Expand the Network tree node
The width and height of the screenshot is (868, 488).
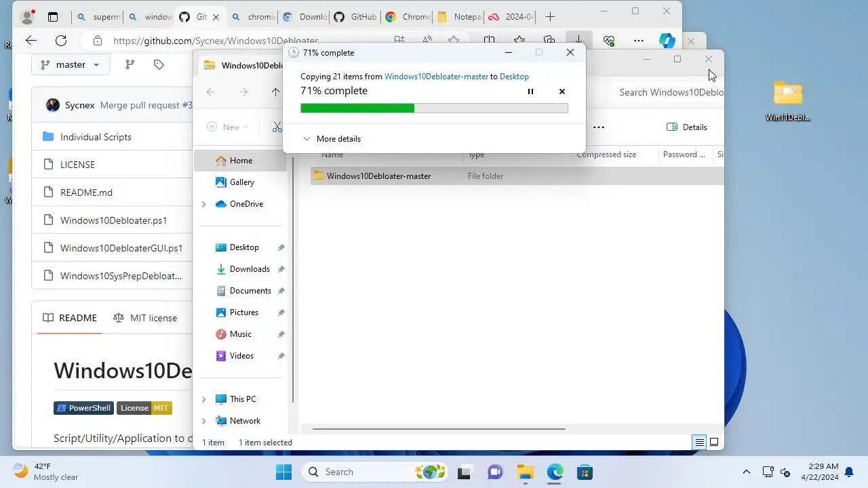[203, 421]
